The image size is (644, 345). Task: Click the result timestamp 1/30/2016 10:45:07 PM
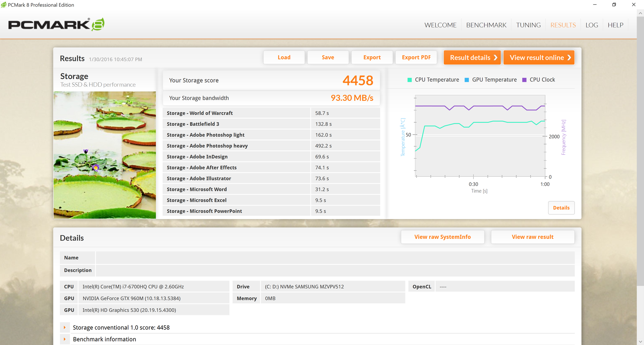[115, 59]
